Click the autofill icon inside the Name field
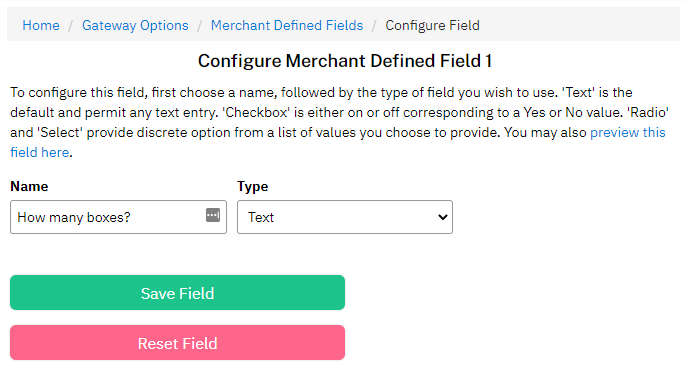The image size is (688, 368). click(213, 215)
